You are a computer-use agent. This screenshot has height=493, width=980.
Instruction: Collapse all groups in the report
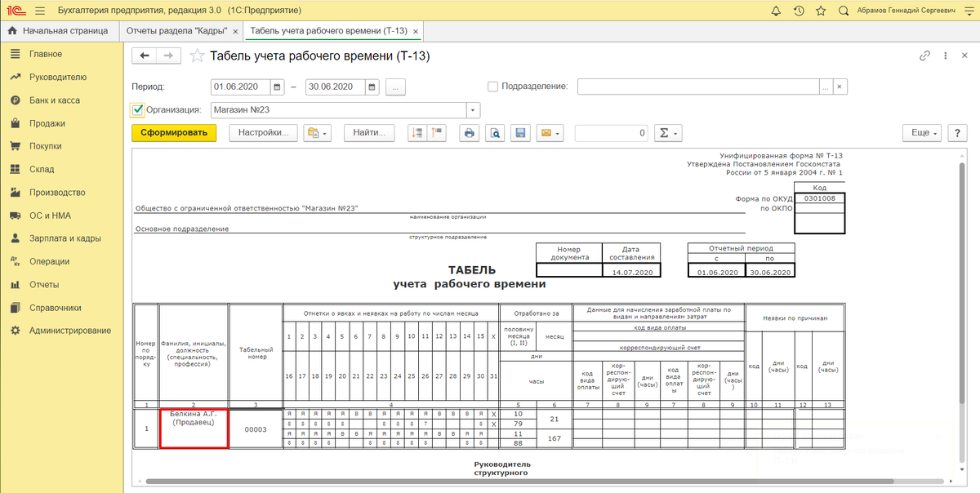click(x=436, y=133)
